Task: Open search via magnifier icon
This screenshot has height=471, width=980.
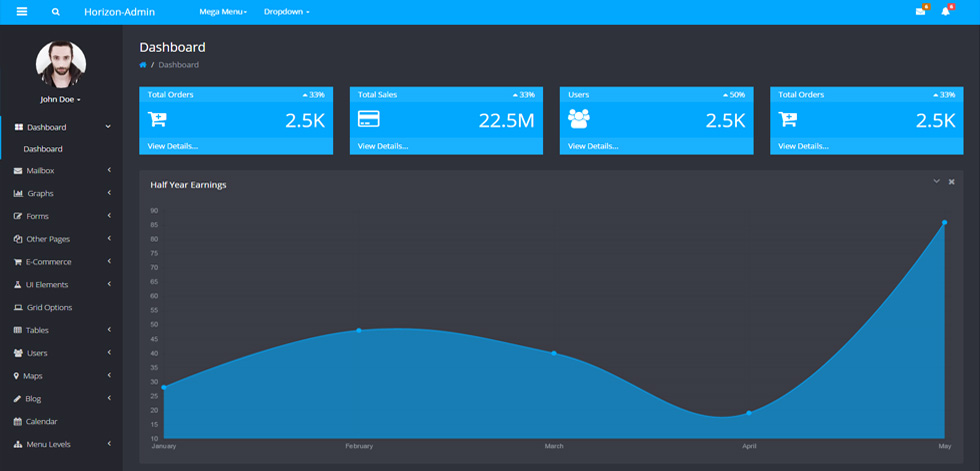Action: click(x=56, y=12)
